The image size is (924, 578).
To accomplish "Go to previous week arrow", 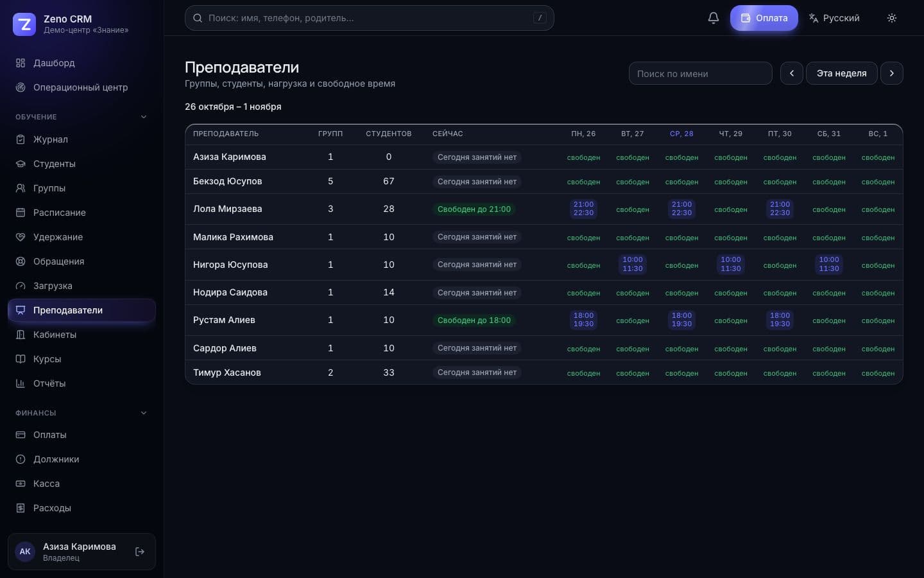I will (792, 73).
